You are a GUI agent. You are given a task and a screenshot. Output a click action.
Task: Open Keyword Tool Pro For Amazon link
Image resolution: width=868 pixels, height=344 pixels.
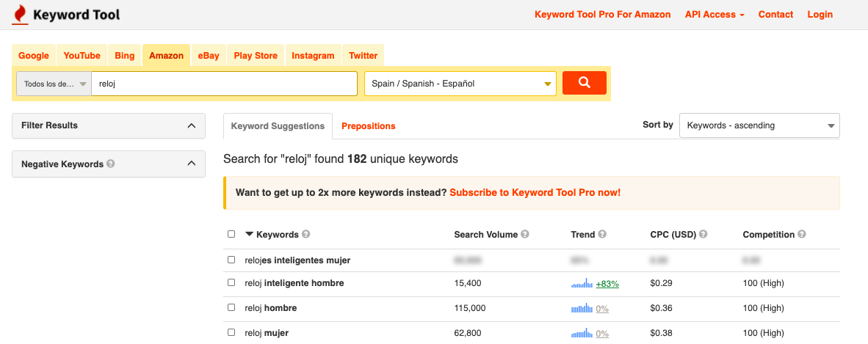(603, 15)
